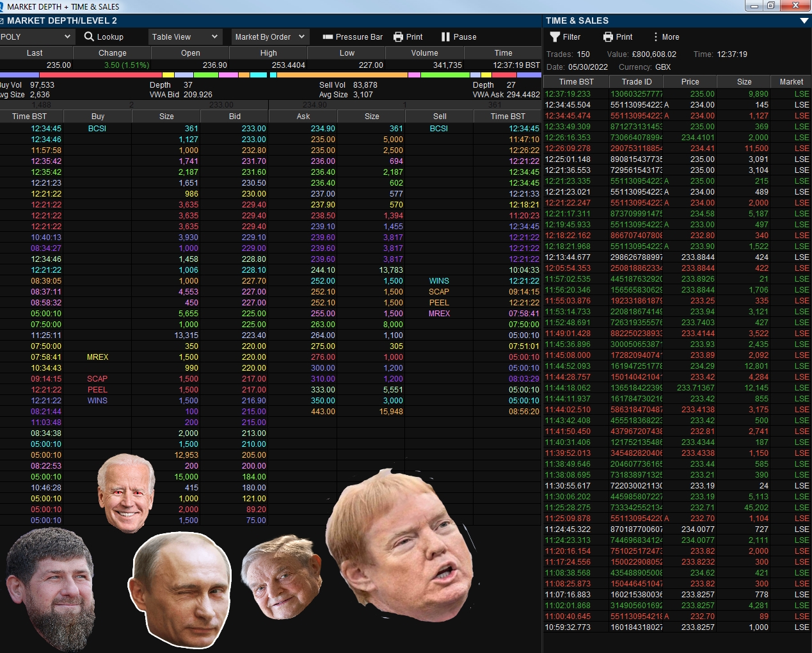Click the Print icon in Market Depth

point(398,37)
